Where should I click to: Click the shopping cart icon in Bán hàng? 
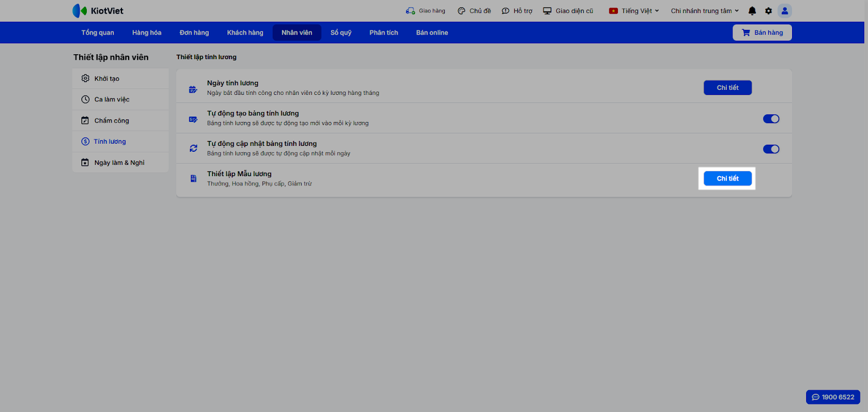click(x=746, y=33)
